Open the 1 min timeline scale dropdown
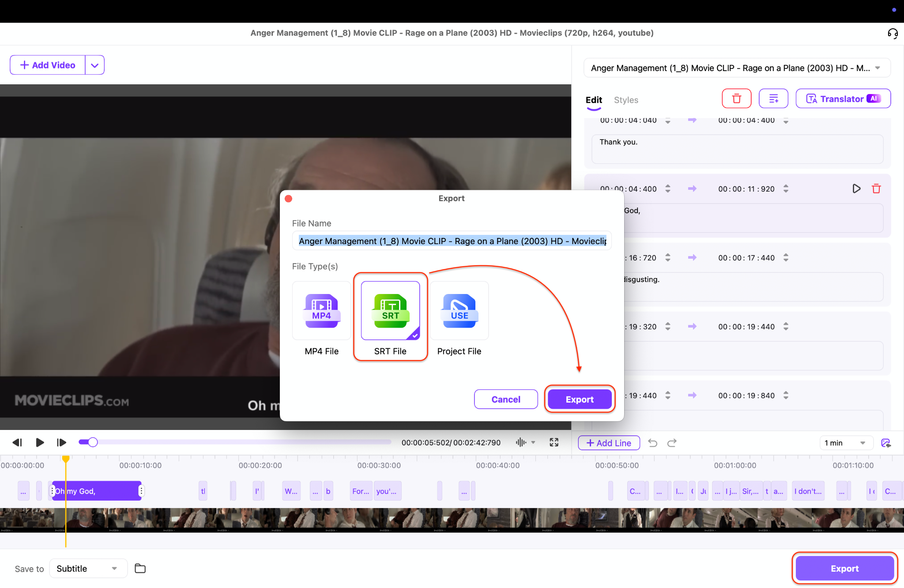 845,443
